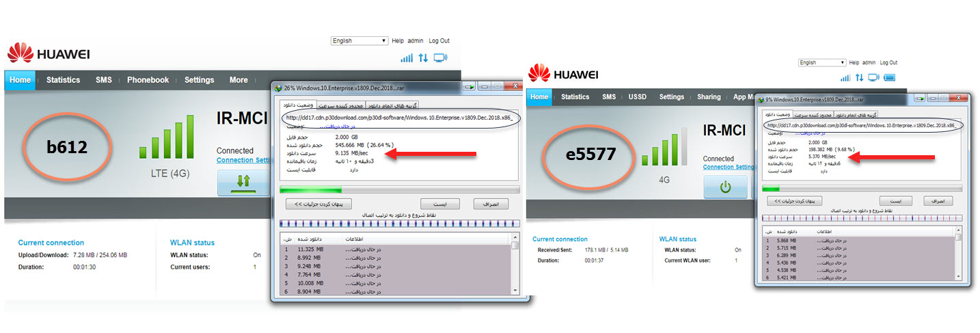Viewport: 980px width, 333px height.
Task: Click the row showing 11.325 MB
Action: pyautogui.click(x=395, y=250)
